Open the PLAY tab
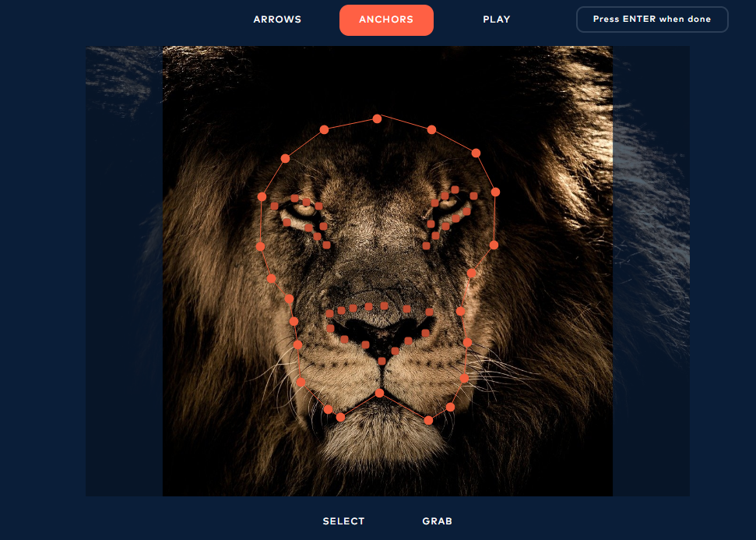Screen dimensions: 756x540 (497, 19)
